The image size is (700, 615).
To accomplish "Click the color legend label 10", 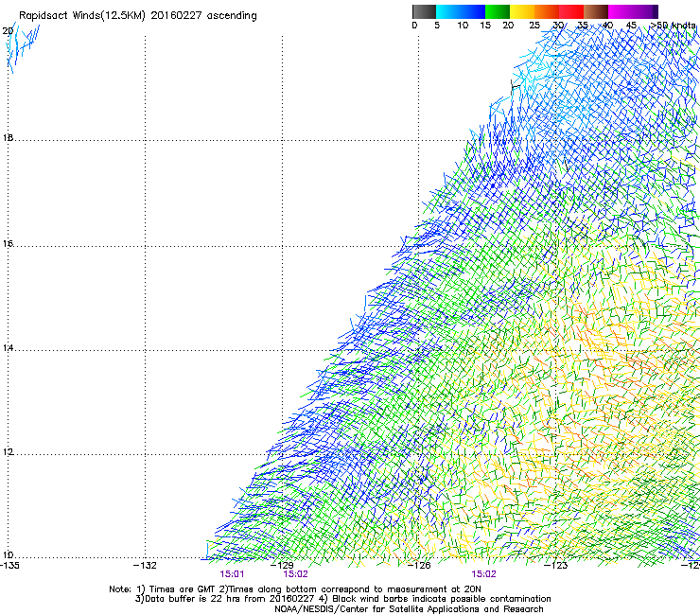I will tap(463, 26).
